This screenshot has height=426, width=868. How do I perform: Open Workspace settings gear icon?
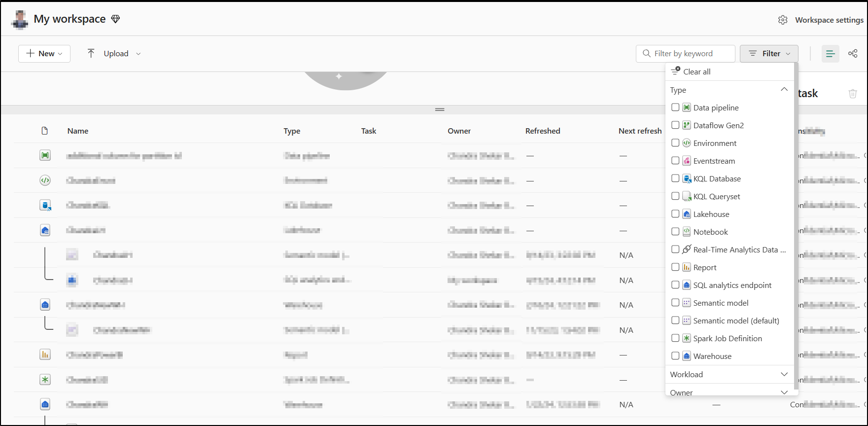pos(783,20)
